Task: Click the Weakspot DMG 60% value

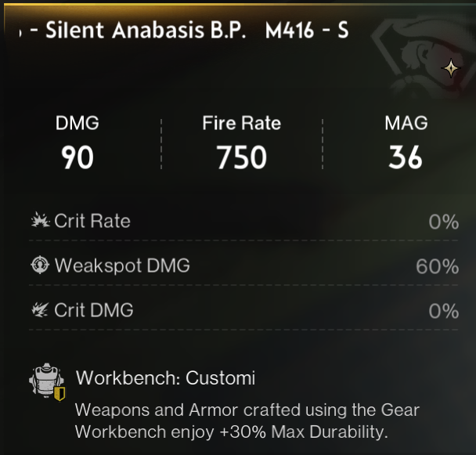Action: click(437, 266)
